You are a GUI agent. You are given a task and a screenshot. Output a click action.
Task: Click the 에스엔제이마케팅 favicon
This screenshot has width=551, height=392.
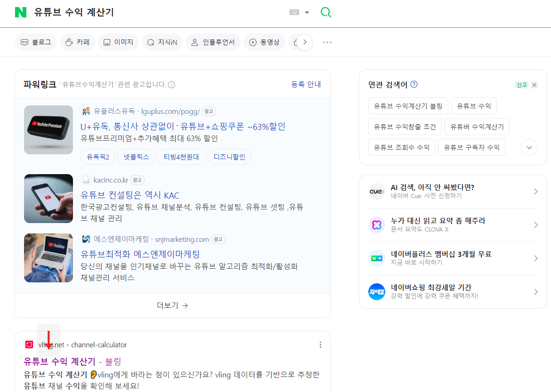point(85,239)
